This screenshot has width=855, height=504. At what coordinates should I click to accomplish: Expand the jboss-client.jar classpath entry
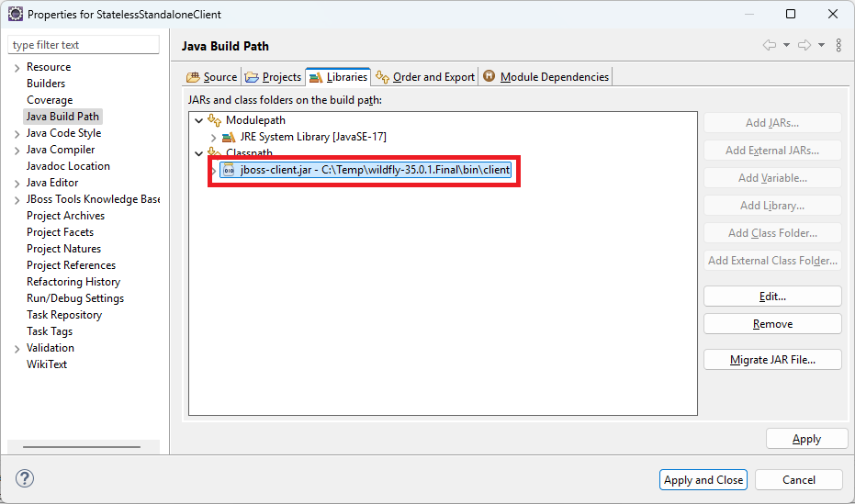pyautogui.click(x=213, y=170)
